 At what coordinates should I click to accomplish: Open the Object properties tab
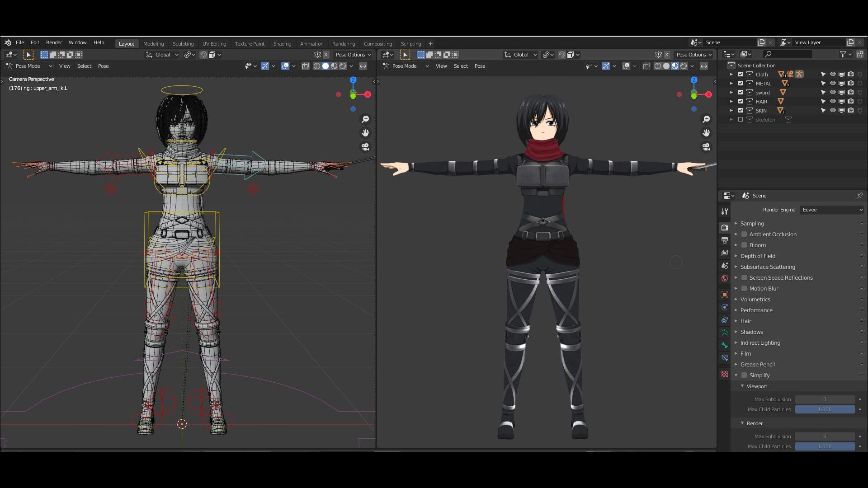tap(725, 295)
